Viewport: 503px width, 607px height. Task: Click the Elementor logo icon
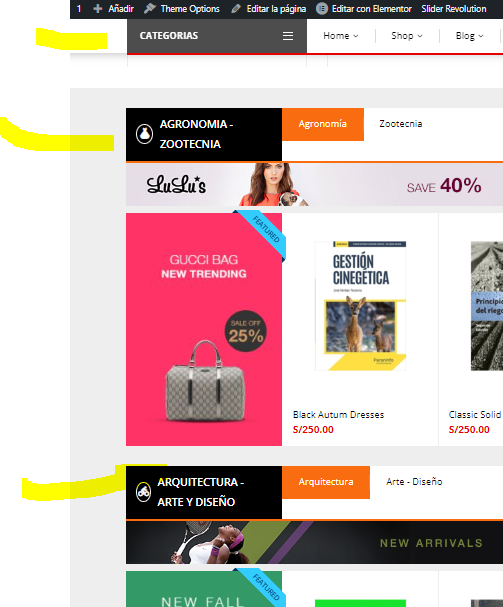(322, 9)
